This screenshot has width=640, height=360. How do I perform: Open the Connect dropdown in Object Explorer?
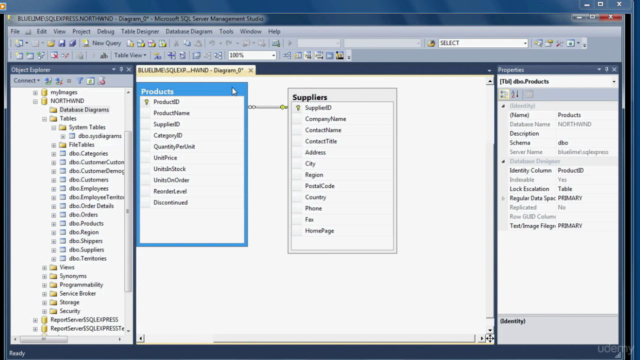[27, 81]
